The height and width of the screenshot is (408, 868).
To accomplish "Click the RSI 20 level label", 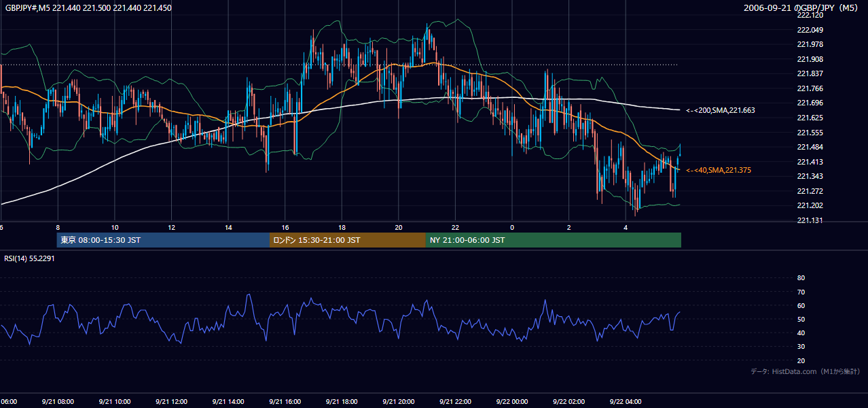I will [801, 360].
